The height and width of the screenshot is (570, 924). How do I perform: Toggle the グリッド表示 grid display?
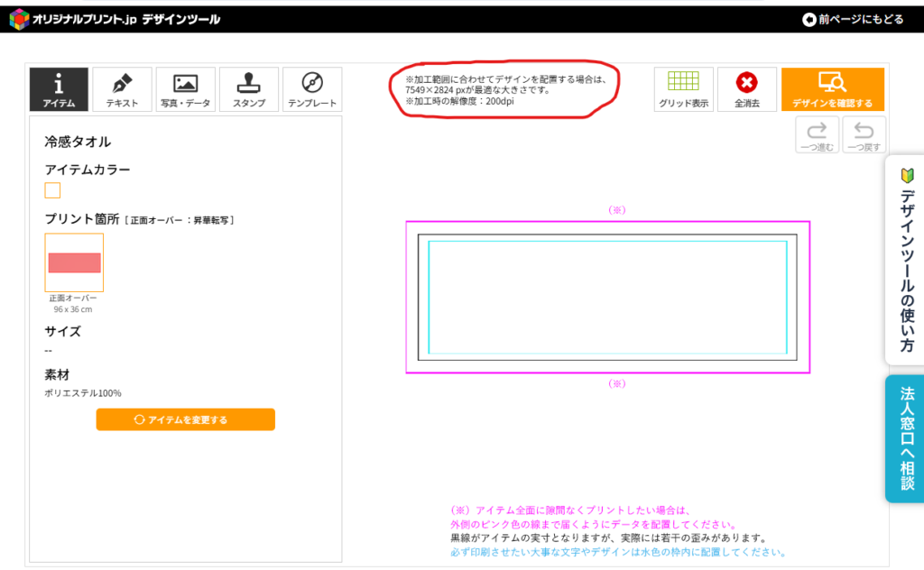coord(683,89)
